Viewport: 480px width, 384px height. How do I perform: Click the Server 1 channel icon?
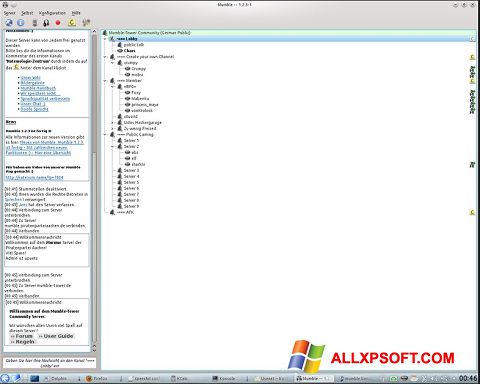pos(120,141)
